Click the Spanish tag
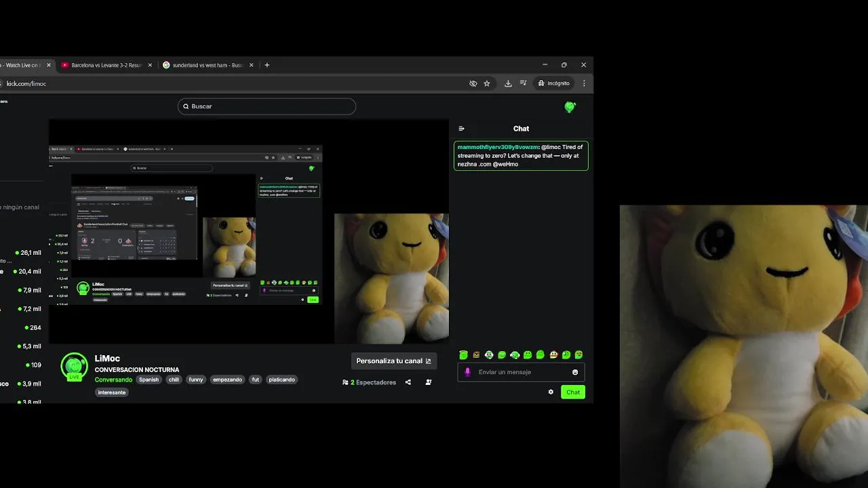 click(149, 380)
